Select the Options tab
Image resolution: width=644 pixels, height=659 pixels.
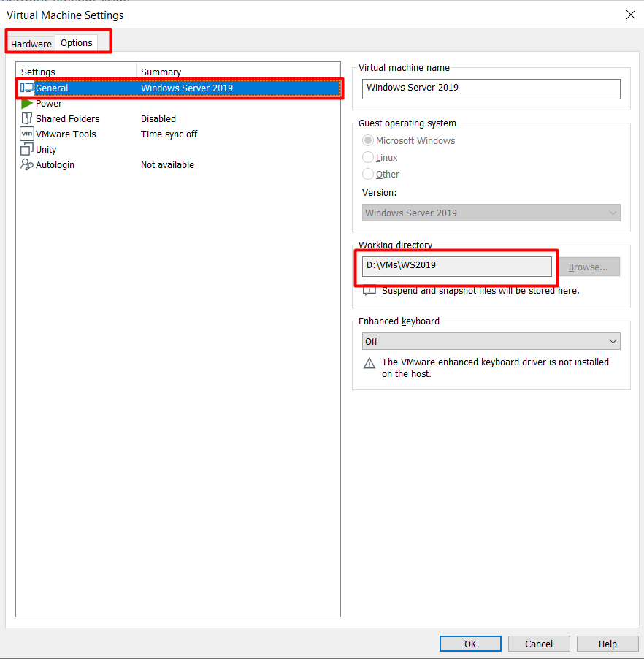[x=77, y=43]
